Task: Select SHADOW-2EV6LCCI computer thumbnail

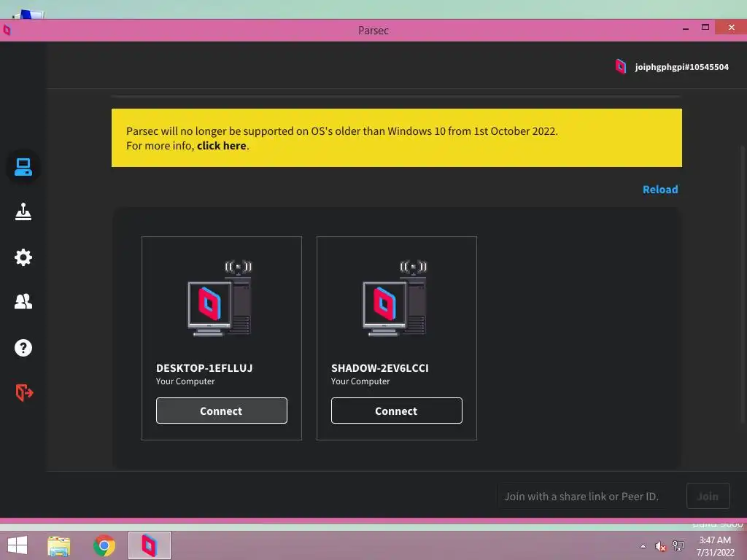Action: point(395,298)
